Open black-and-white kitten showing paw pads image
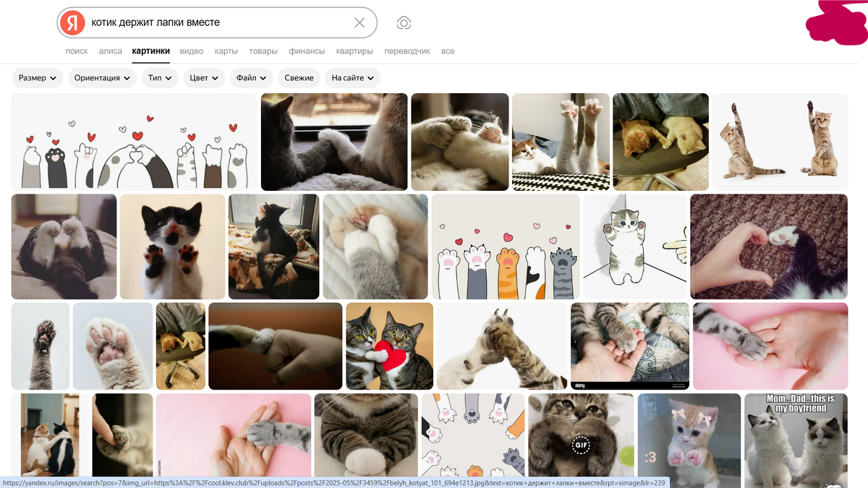 click(x=172, y=247)
